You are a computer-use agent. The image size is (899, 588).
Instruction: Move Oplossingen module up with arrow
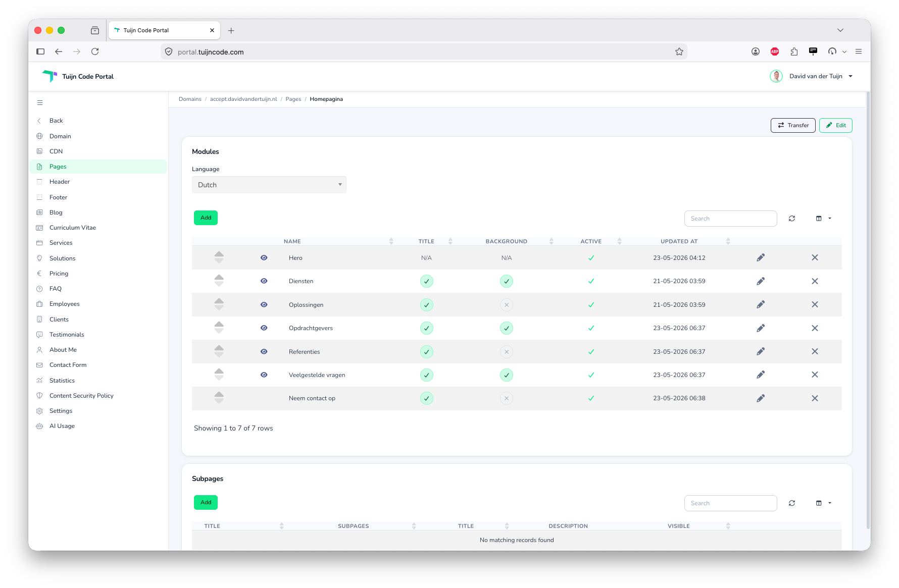click(x=219, y=301)
